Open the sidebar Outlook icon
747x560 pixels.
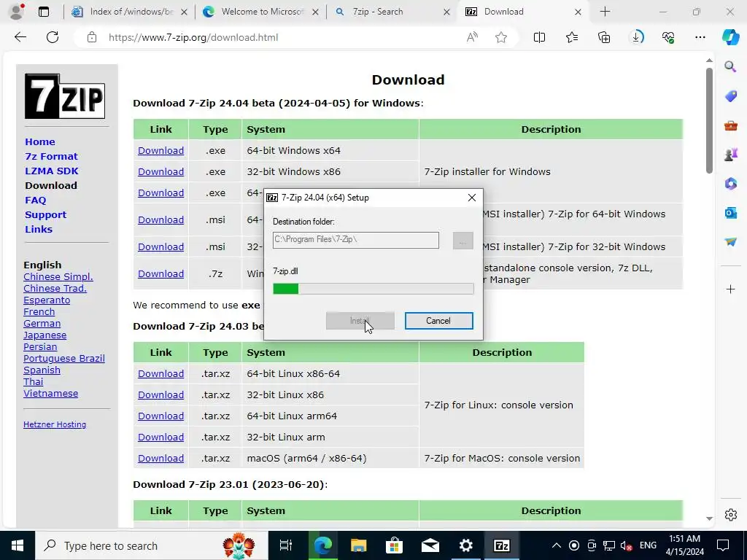(730, 213)
